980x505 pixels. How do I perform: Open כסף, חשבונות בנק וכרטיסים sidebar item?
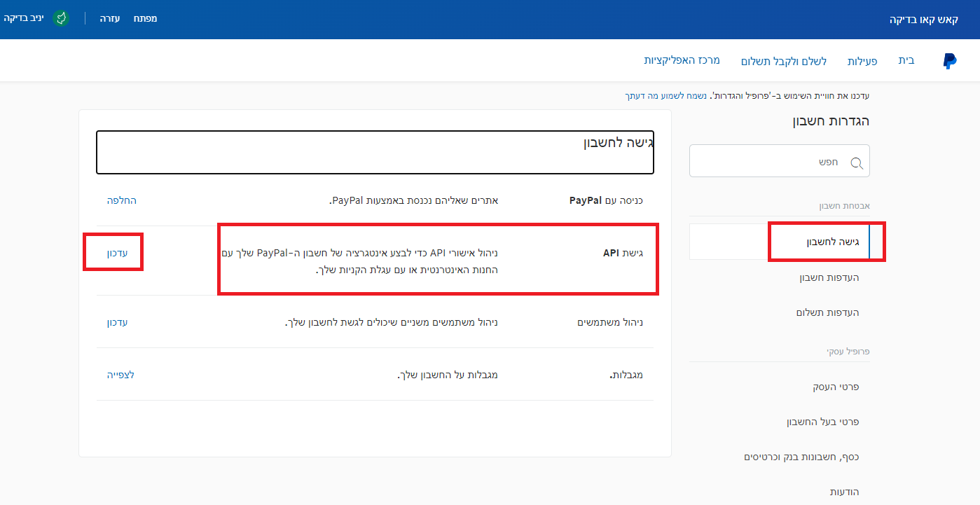tap(801, 457)
